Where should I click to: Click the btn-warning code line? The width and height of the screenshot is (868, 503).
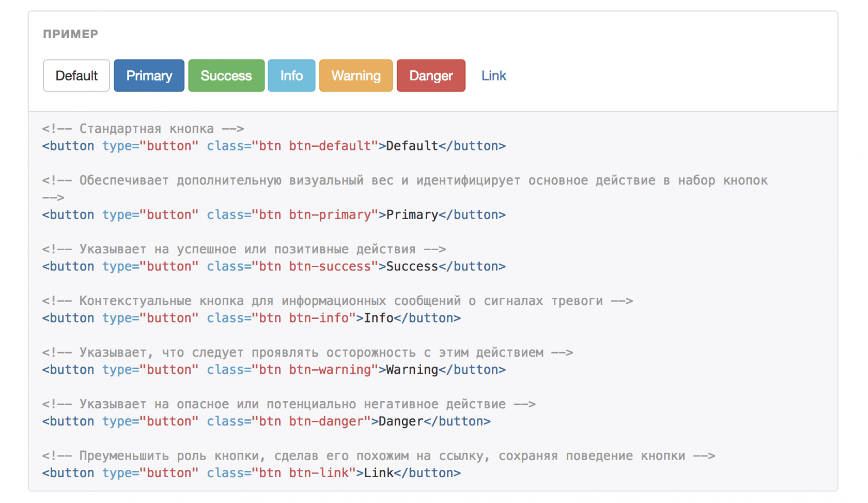[274, 370]
